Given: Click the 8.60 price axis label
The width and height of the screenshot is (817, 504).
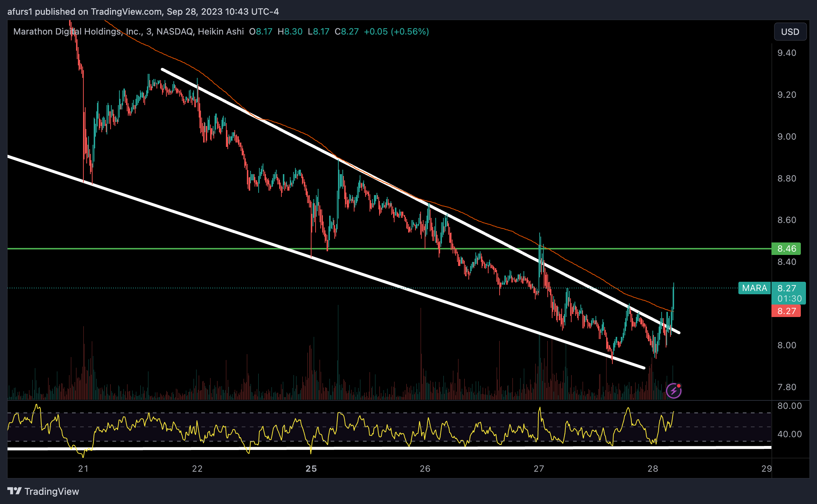Looking at the screenshot, I should click(787, 220).
